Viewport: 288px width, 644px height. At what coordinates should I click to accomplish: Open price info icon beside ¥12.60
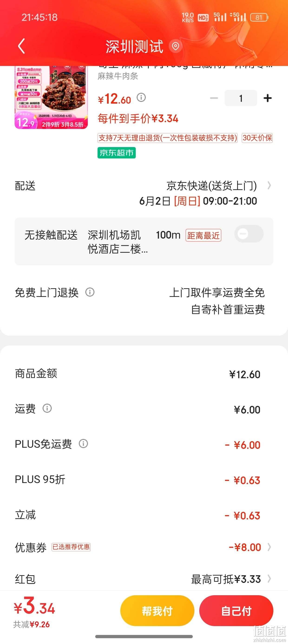pyautogui.click(x=141, y=97)
